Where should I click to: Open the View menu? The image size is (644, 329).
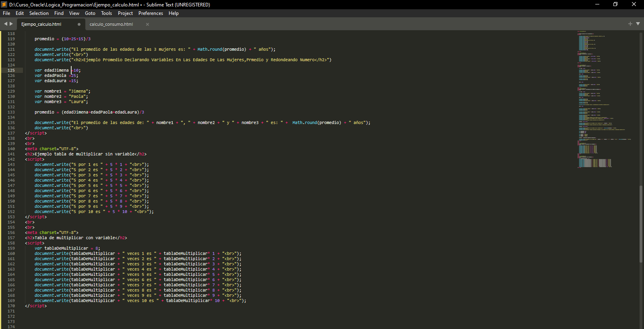tap(74, 13)
